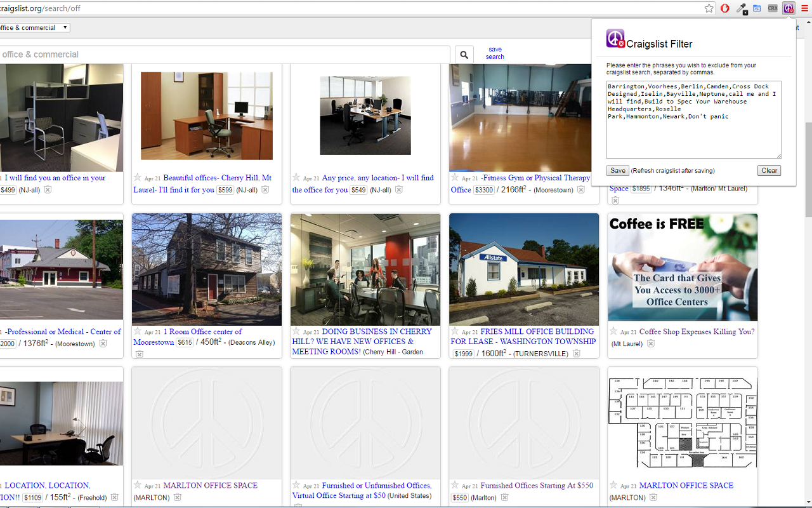The width and height of the screenshot is (812, 508).
Task: Open the meeting room with people thumbnail
Action: pos(365,270)
